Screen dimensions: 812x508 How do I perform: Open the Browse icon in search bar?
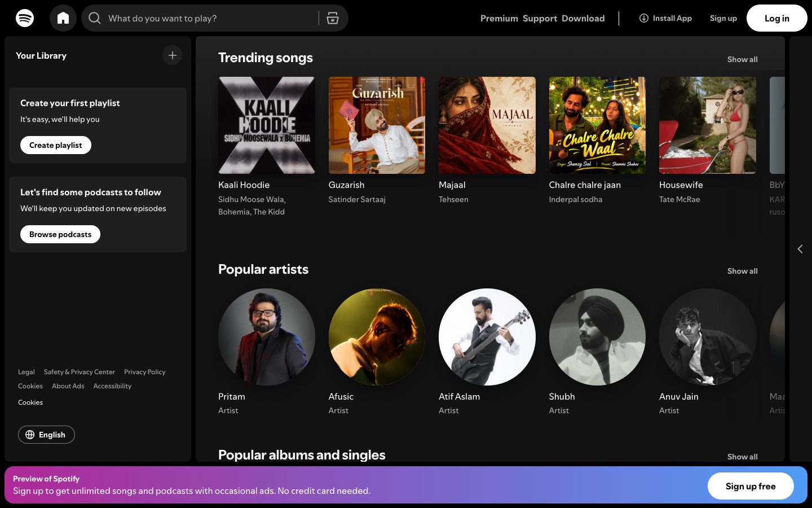[x=333, y=18]
